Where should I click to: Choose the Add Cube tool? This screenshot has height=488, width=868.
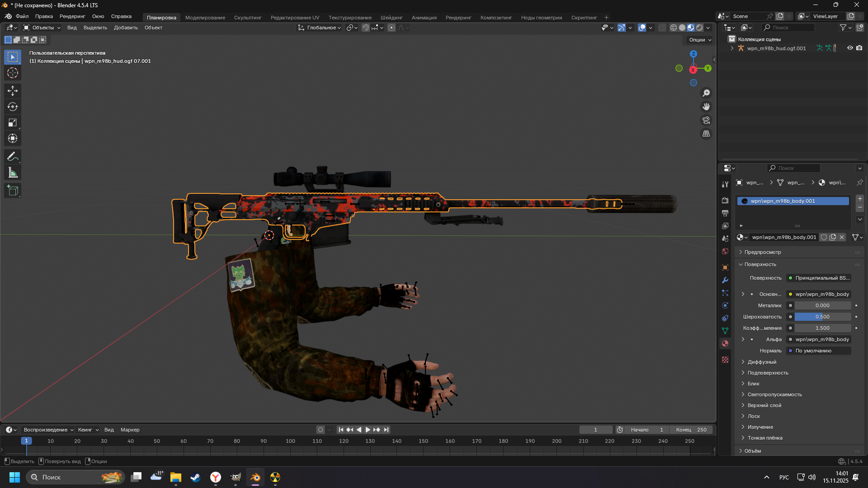[x=12, y=191]
